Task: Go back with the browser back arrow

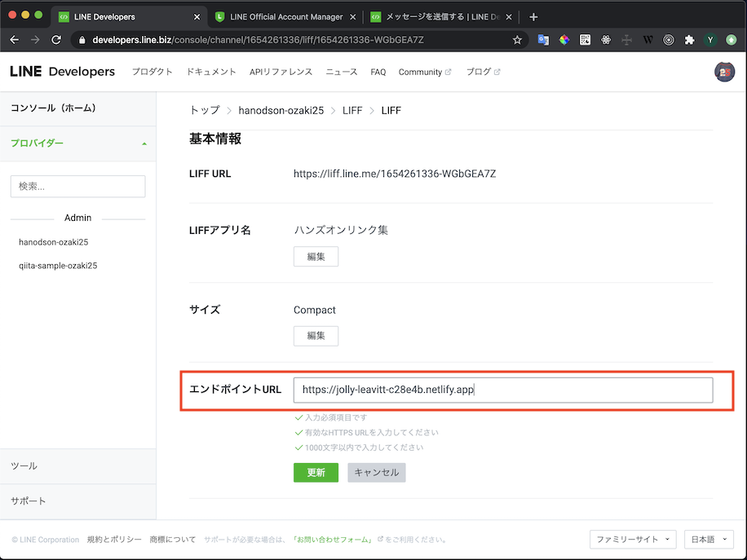Action: [15, 40]
